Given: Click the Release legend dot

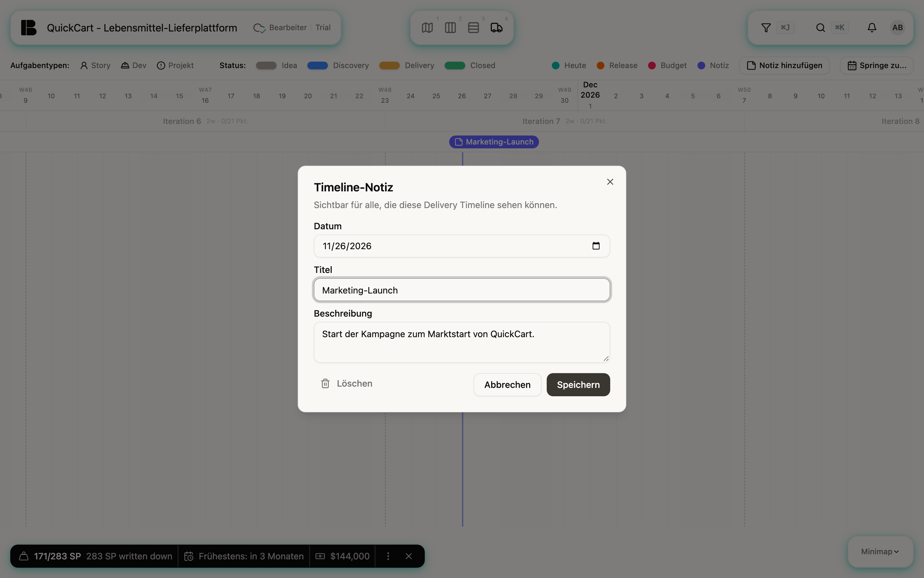Looking at the screenshot, I should click(600, 66).
